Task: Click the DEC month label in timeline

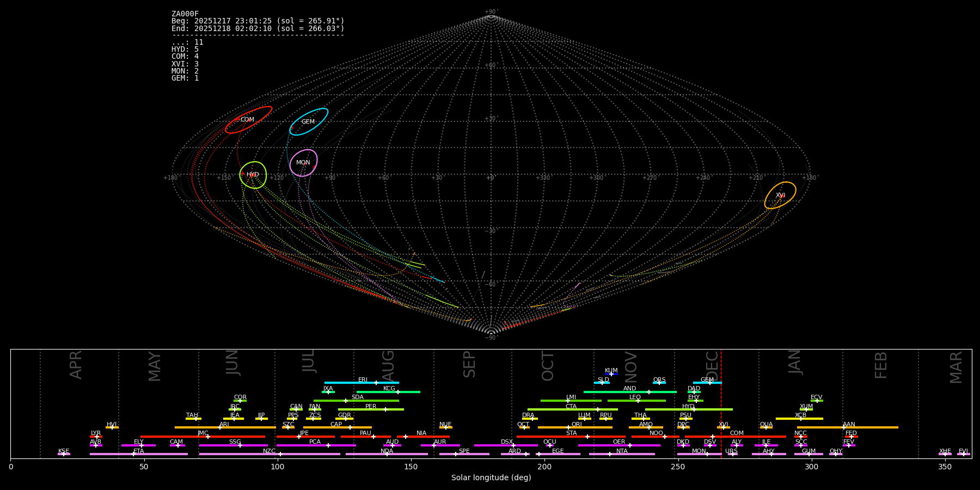Action: [x=712, y=365]
